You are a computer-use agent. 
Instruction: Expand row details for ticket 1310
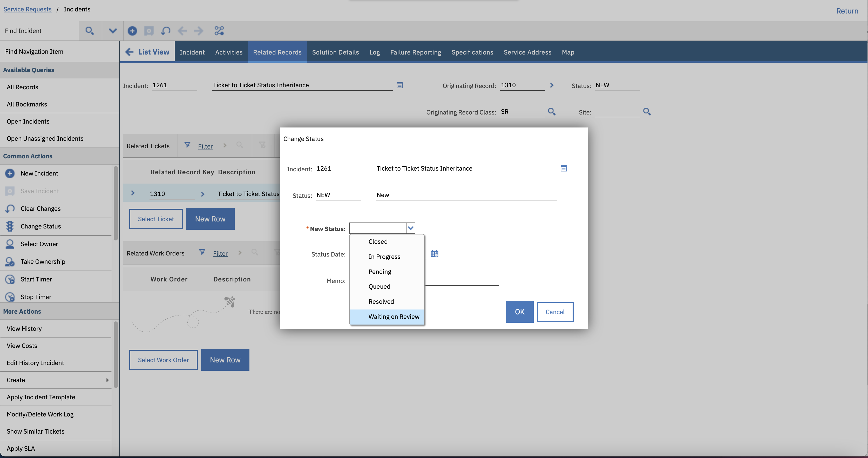pos(133,193)
